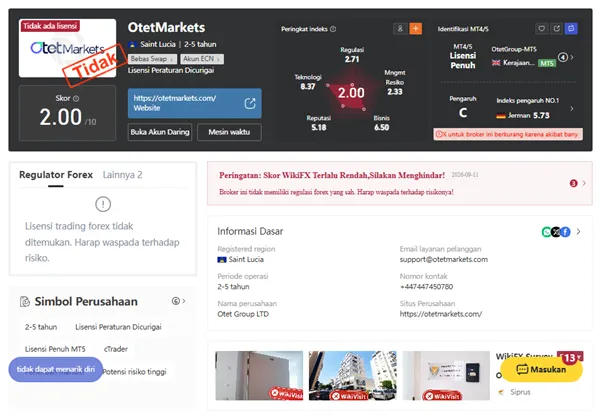Viewport: 601px width, 416px height.
Task: Click Buka Akun Daring button
Action: [160, 132]
